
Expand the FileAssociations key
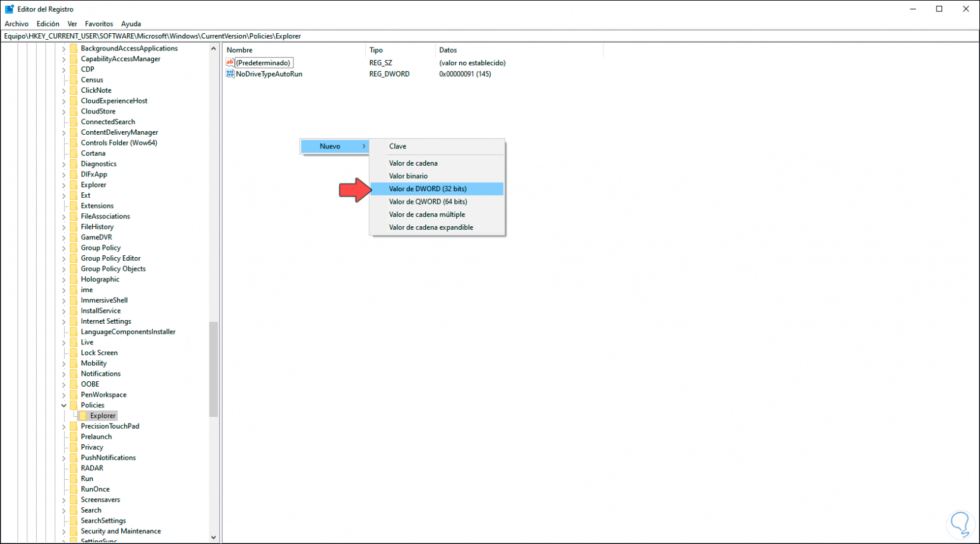(64, 216)
